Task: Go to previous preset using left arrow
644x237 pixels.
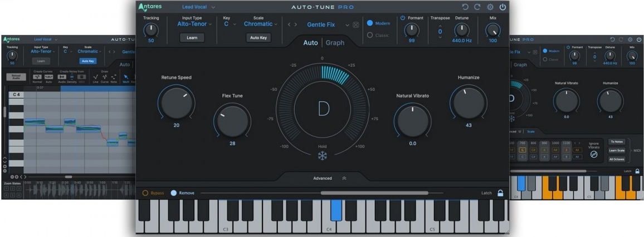Action: click(x=289, y=24)
